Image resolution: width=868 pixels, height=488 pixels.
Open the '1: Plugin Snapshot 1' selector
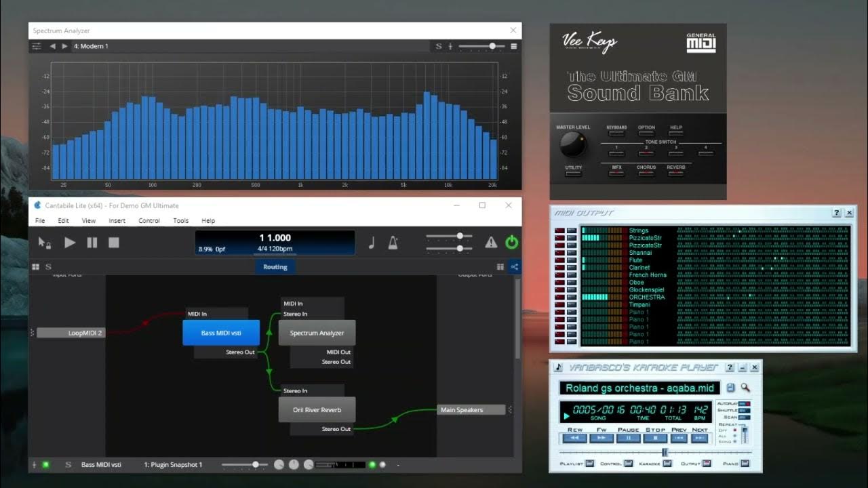pos(173,464)
